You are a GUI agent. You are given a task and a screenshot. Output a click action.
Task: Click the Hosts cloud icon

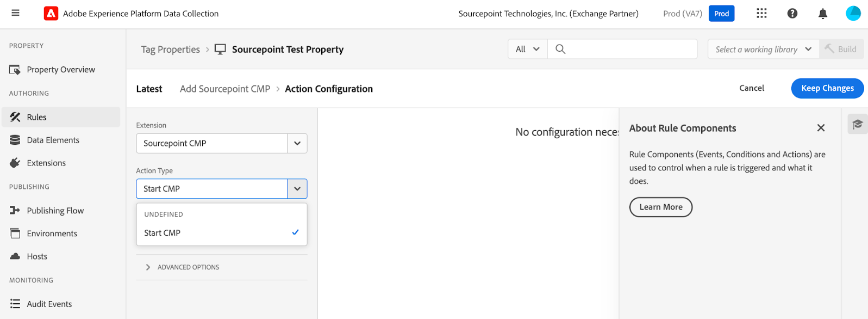tap(15, 256)
